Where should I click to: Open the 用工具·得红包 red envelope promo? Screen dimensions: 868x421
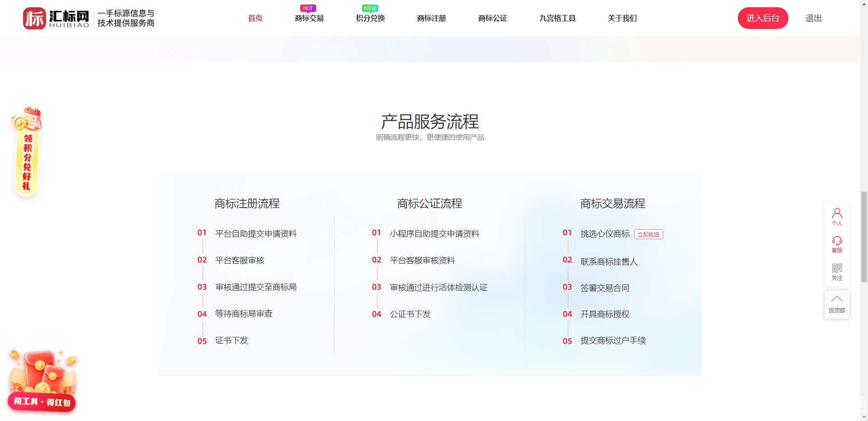[42, 381]
